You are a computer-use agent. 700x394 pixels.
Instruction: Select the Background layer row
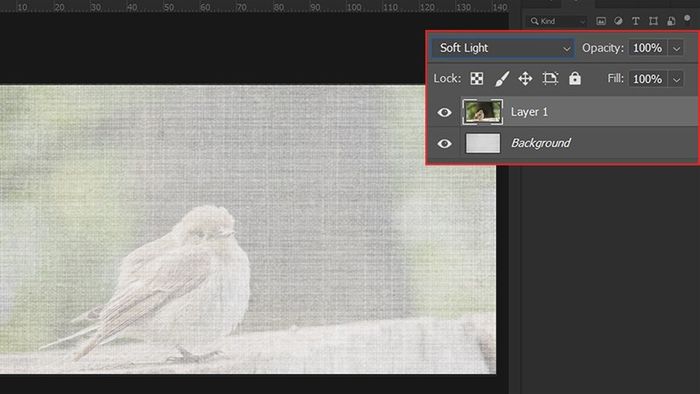[x=563, y=143]
